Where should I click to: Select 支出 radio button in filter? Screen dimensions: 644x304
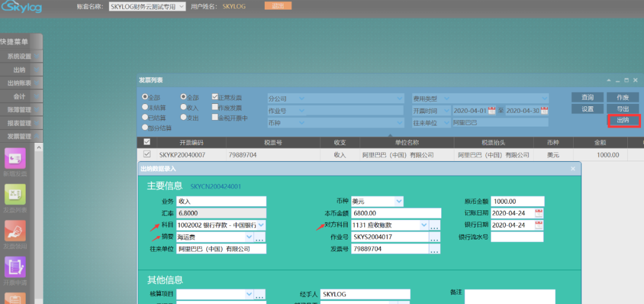click(x=183, y=117)
